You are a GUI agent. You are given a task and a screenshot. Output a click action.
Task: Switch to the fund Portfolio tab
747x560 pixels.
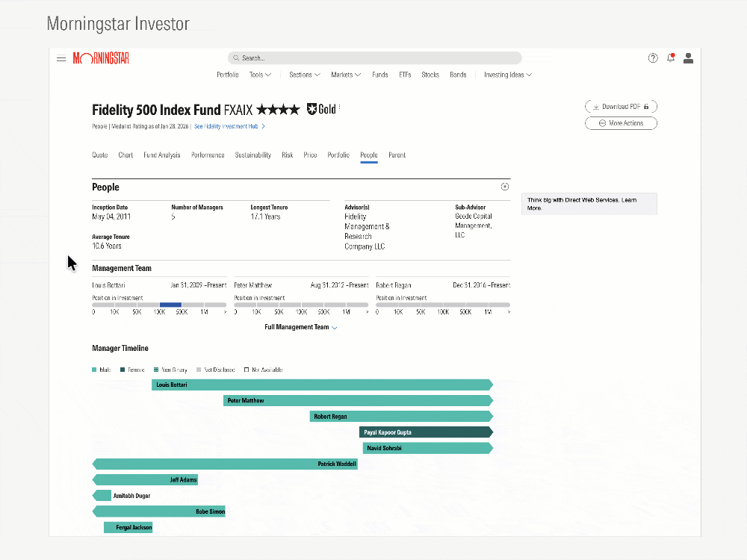[x=338, y=155]
